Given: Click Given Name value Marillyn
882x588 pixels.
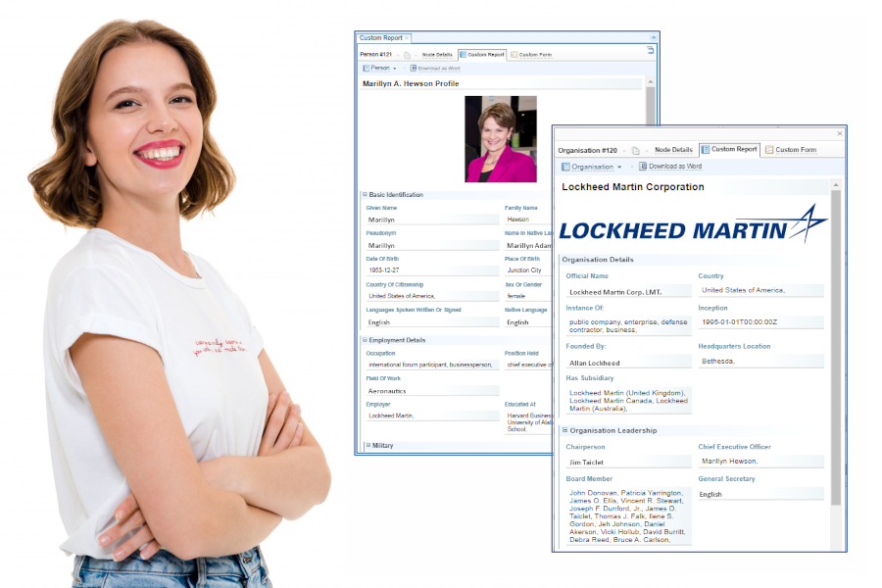Looking at the screenshot, I should point(432,220).
